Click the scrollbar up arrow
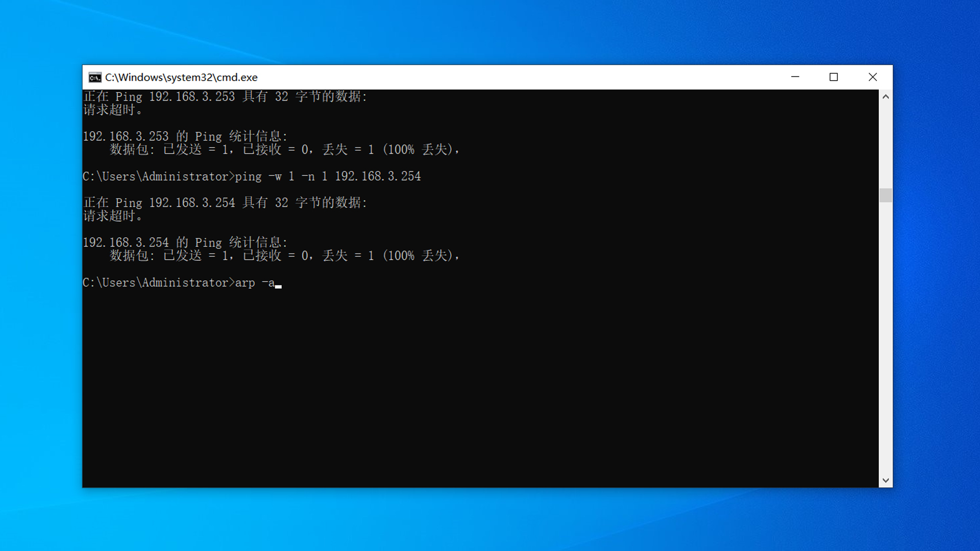 pos(886,97)
